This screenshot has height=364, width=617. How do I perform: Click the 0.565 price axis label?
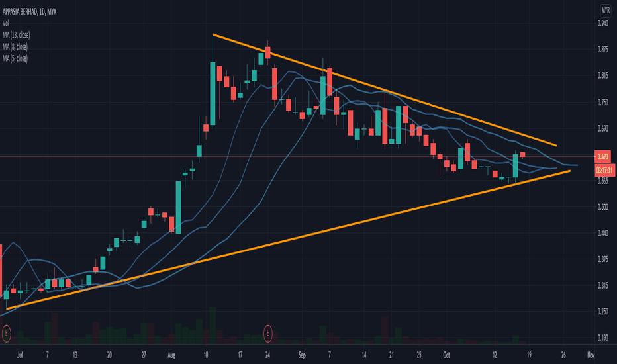point(602,181)
